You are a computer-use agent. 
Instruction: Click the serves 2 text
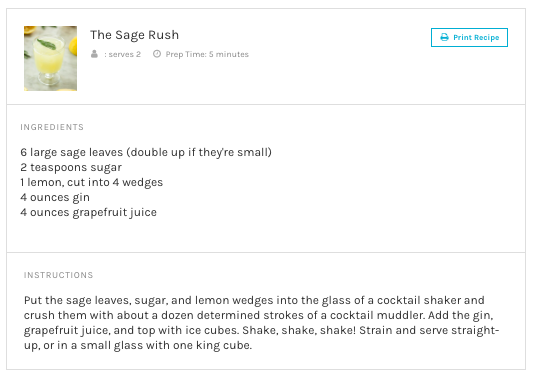coord(124,54)
